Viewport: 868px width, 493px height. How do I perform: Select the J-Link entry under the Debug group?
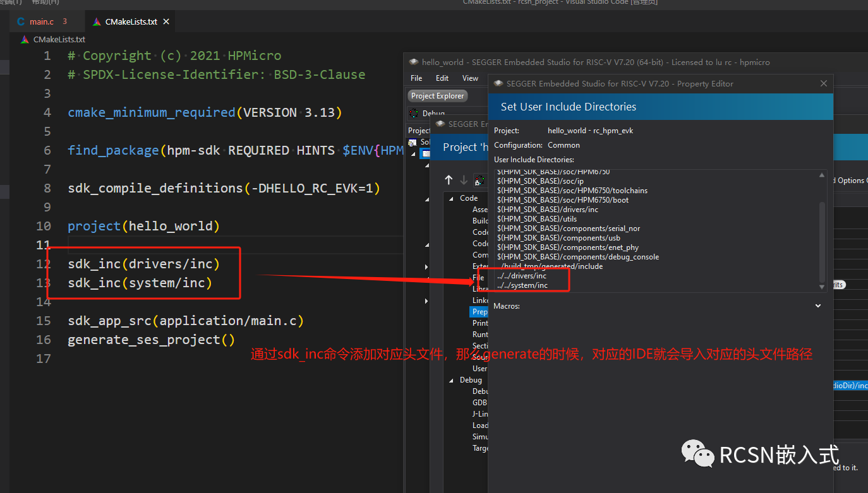pyautogui.click(x=479, y=414)
